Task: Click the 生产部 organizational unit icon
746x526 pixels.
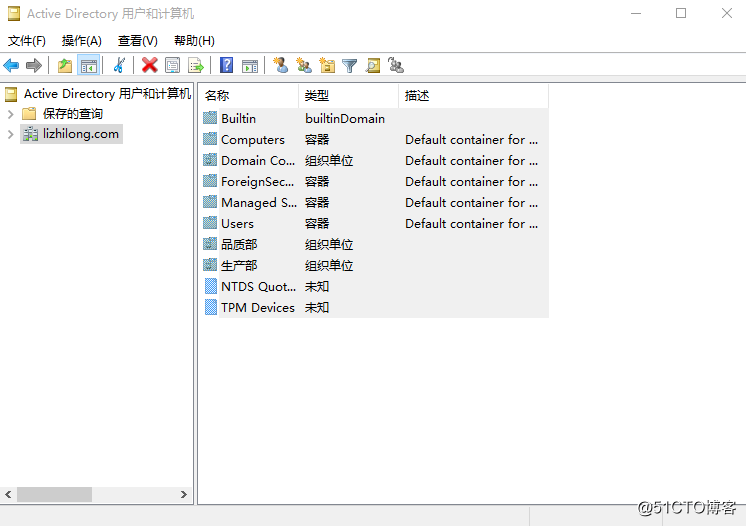Action: coord(210,265)
